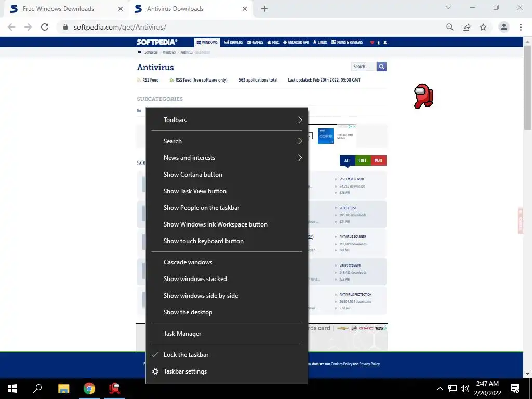This screenshot has height=399, width=532.
Task: Close the Free Windows Downloads tab
Action: pos(121,9)
